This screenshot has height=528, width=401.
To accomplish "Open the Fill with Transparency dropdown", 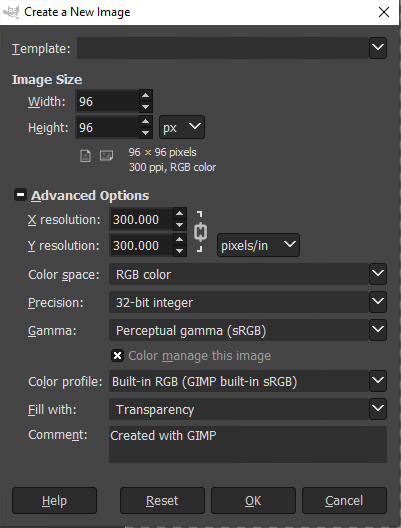I will (x=248, y=409).
